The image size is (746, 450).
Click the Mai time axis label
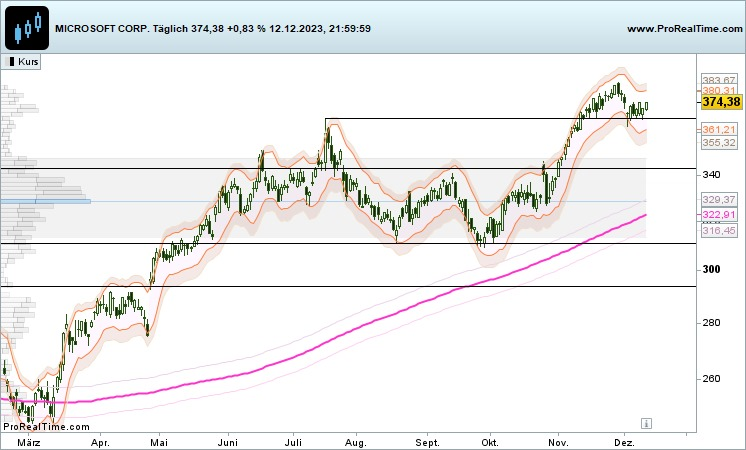tap(159, 443)
